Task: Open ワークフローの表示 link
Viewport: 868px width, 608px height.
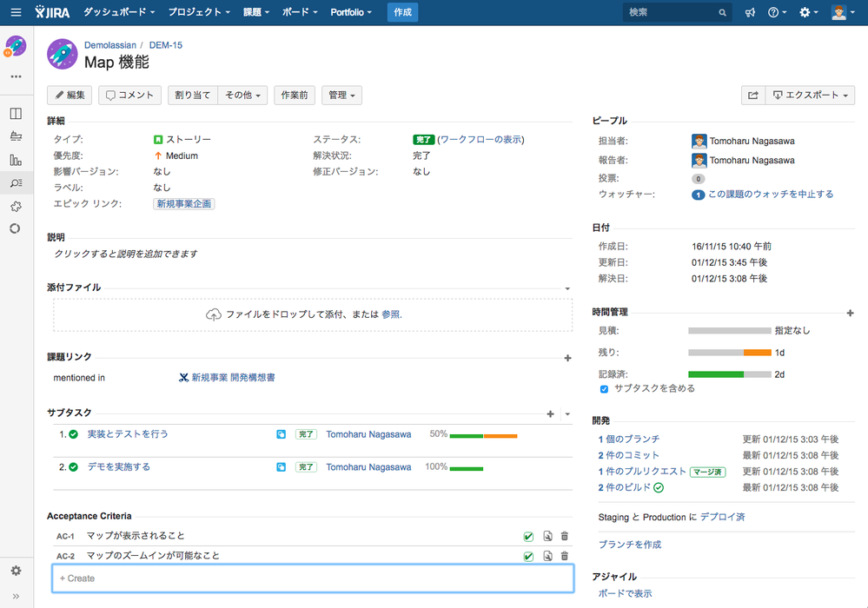Action: pyautogui.click(x=480, y=140)
